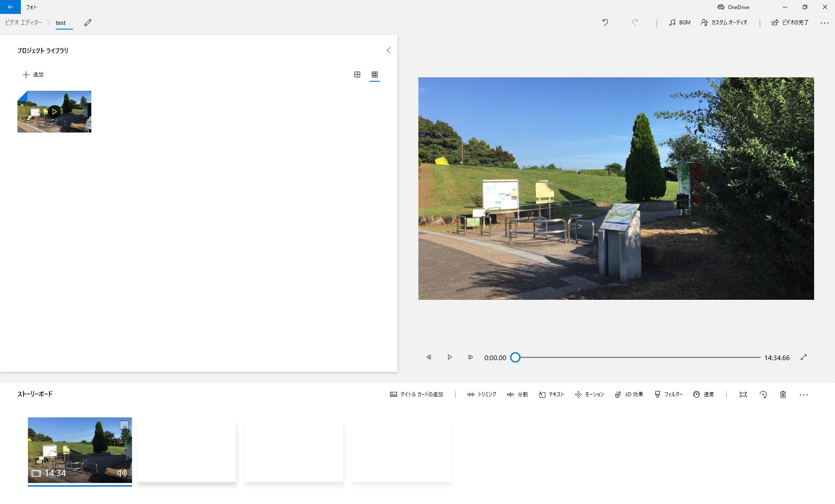Open storyboard more options ellipsis menu
The width and height of the screenshot is (835, 504).
click(803, 395)
